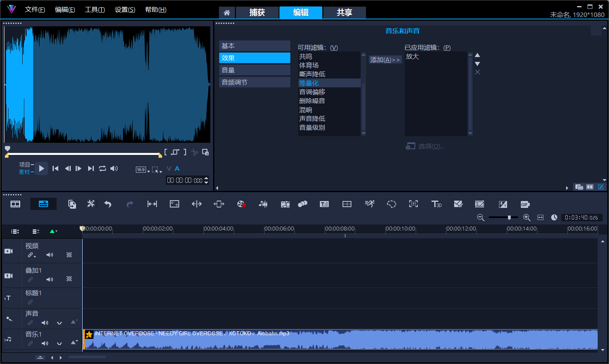The height and width of the screenshot is (364, 609).
Task: Open the green triangle track height dropdown
Action: coord(53,231)
